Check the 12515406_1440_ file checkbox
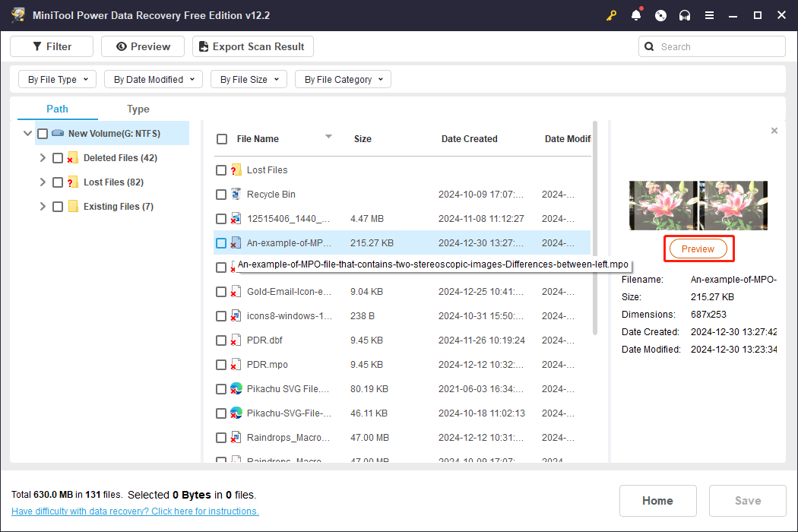This screenshot has width=798, height=532. [221, 219]
